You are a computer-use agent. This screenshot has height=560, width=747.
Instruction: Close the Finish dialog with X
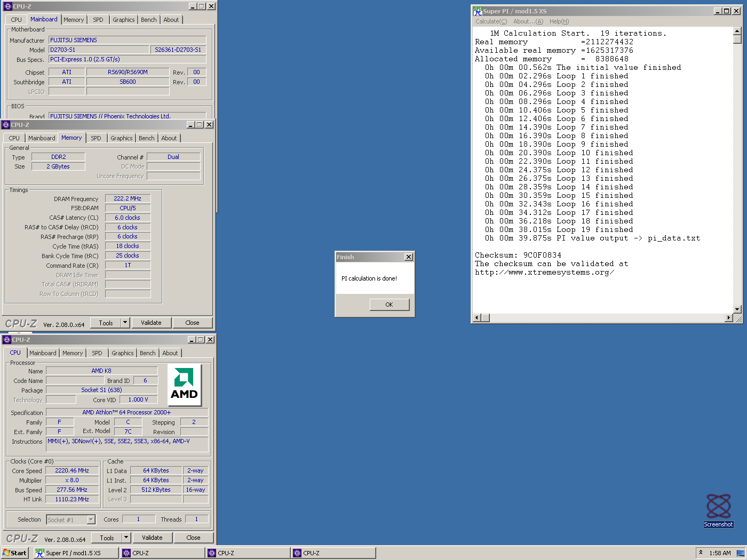[x=409, y=257]
